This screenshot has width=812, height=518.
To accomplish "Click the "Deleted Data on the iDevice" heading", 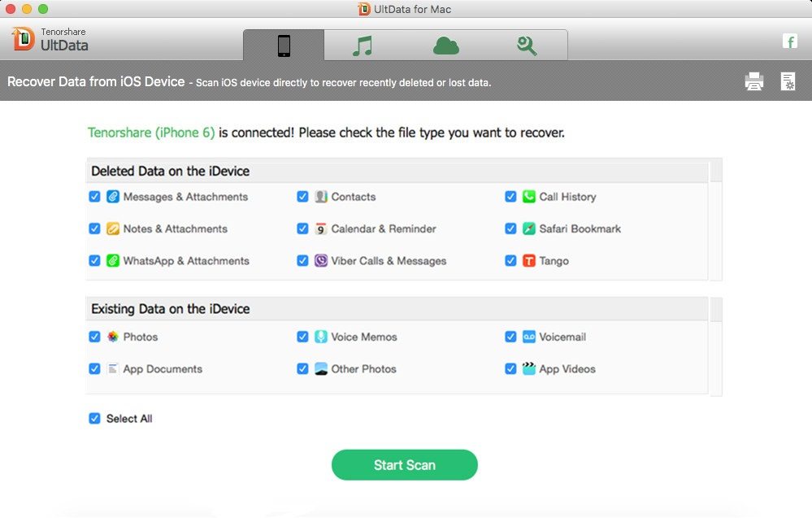I will pos(171,172).
